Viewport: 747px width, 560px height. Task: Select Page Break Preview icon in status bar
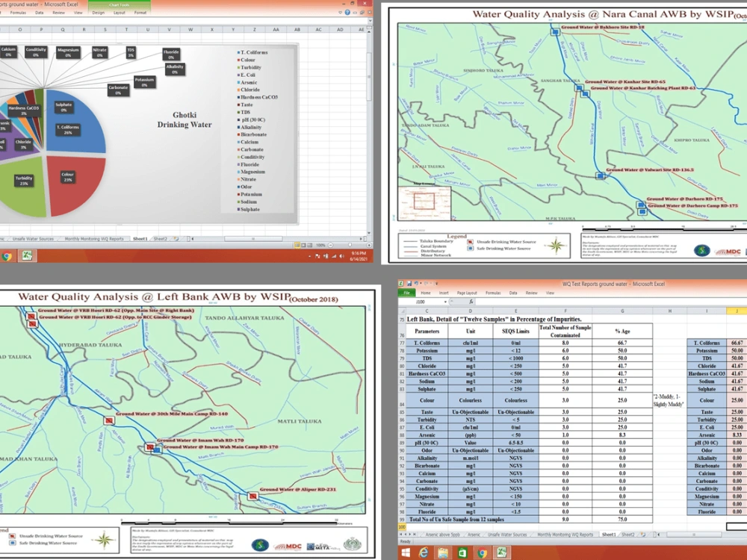[311, 245]
